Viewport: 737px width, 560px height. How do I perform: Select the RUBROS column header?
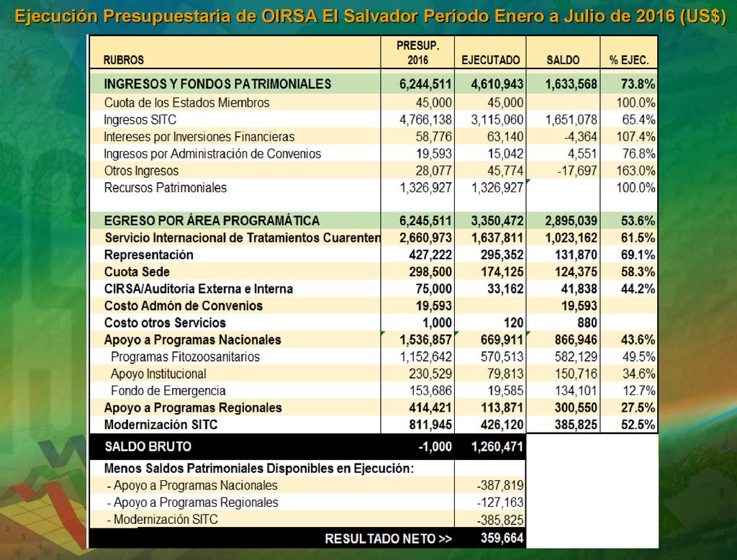[124, 60]
